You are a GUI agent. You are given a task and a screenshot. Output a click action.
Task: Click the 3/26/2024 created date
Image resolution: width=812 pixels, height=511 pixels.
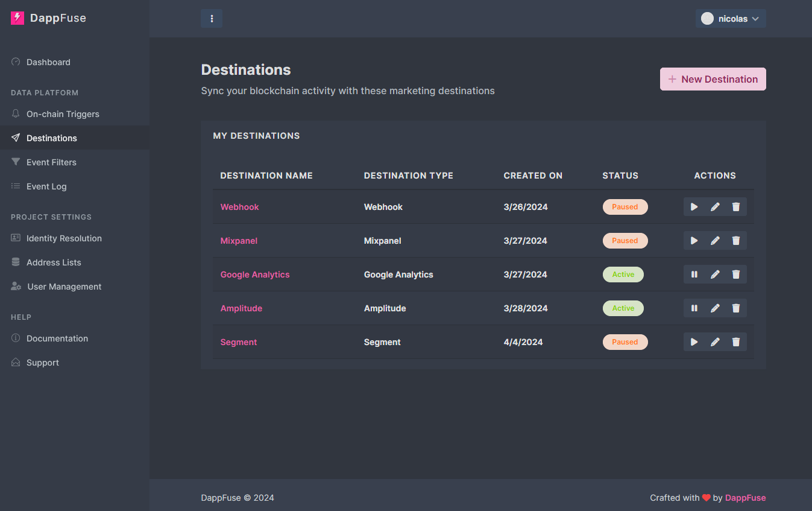coord(526,207)
